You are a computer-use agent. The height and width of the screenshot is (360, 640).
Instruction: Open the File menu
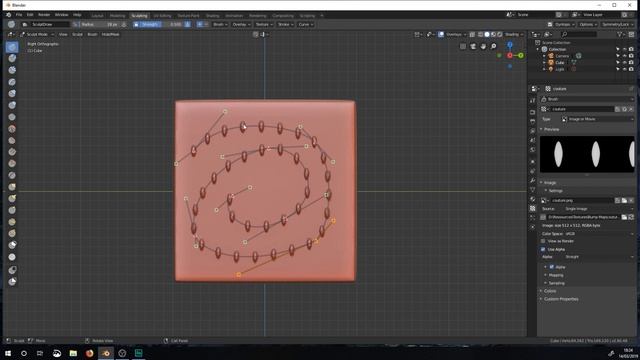(x=19, y=15)
